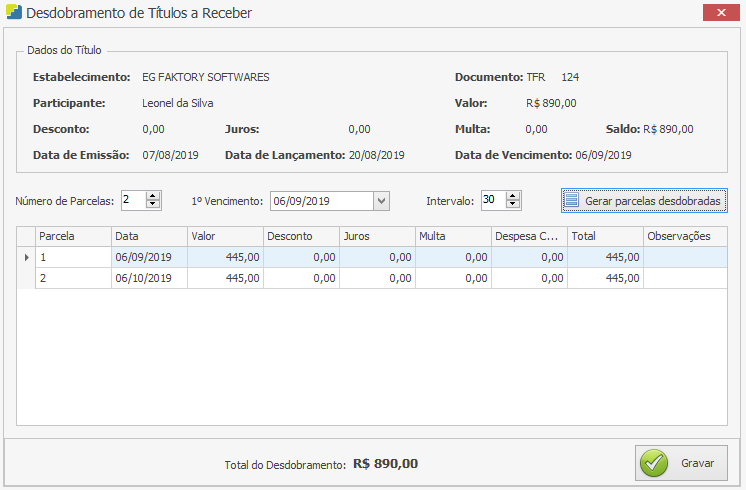Viewport: 746px width, 490px height.
Task: Click the Observações column header
Action: coord(684,236)
